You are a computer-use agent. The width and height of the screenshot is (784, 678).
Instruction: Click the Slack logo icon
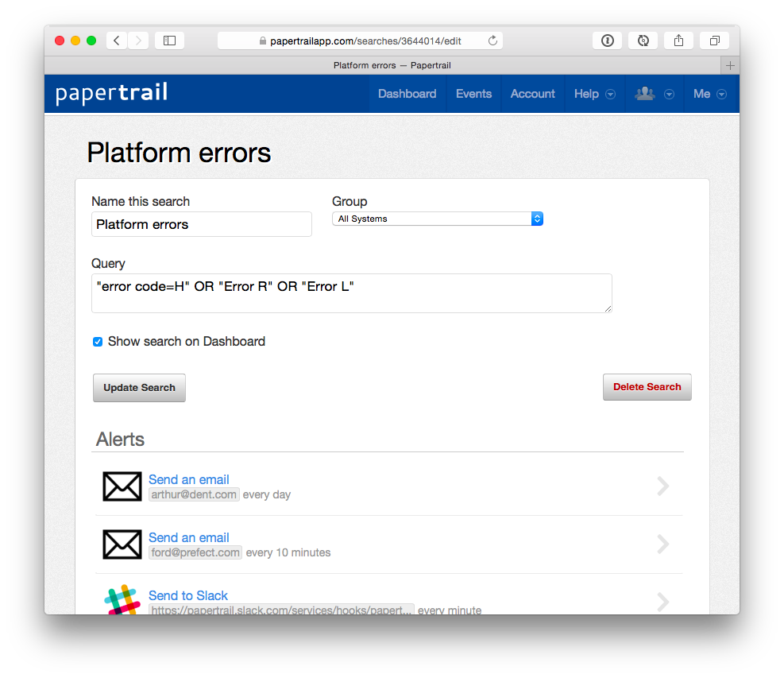click(x=122, y=599)
